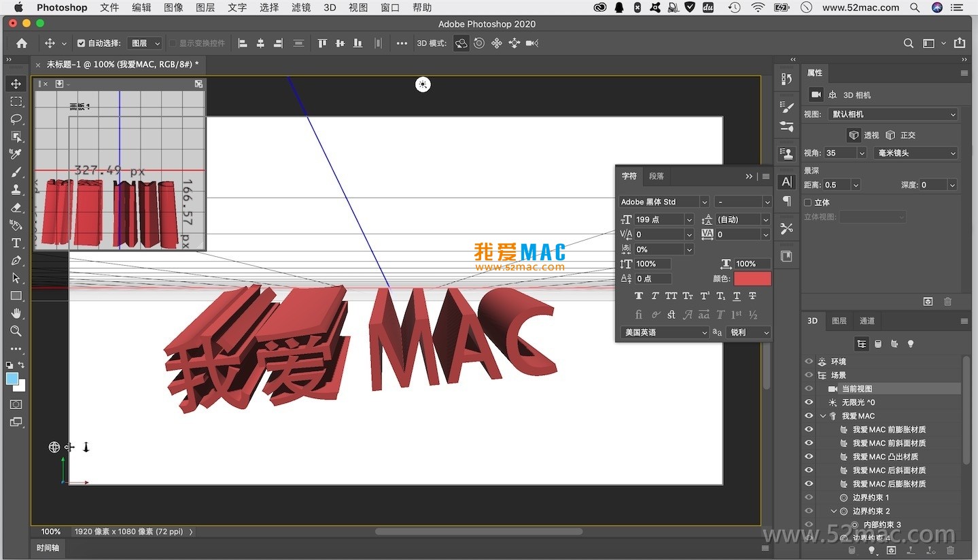Open the 美国英语 language dropdown
Viewport: 978px width, 560px height.
click(663, 332)
